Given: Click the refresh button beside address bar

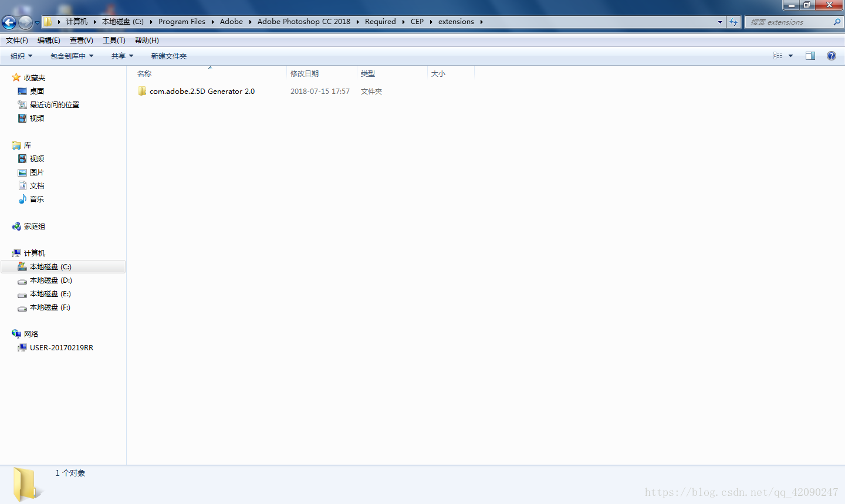Looking at the screenshot, I should 734,22.
